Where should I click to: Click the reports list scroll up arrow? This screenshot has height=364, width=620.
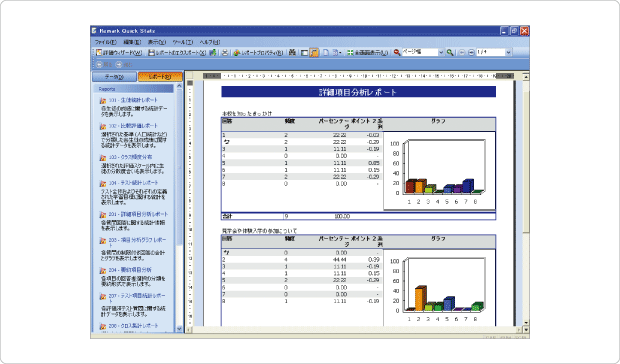[x=179, y=86]
